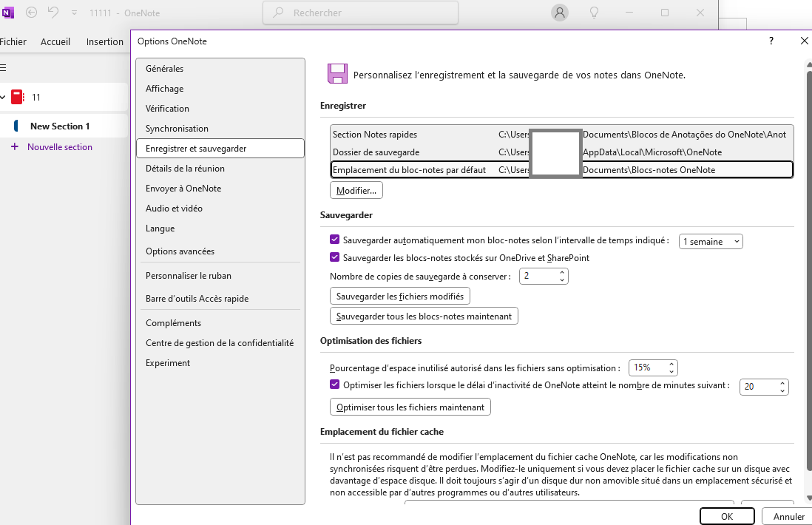Click Optimiser tous les fichiers maintenant
Viewport: 812px width, 525px height.
pos(410,407)
